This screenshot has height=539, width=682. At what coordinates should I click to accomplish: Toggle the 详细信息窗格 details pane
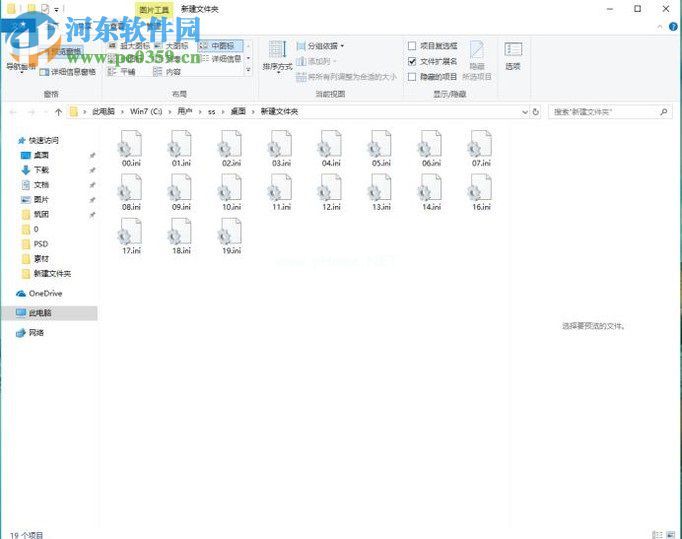67,72
